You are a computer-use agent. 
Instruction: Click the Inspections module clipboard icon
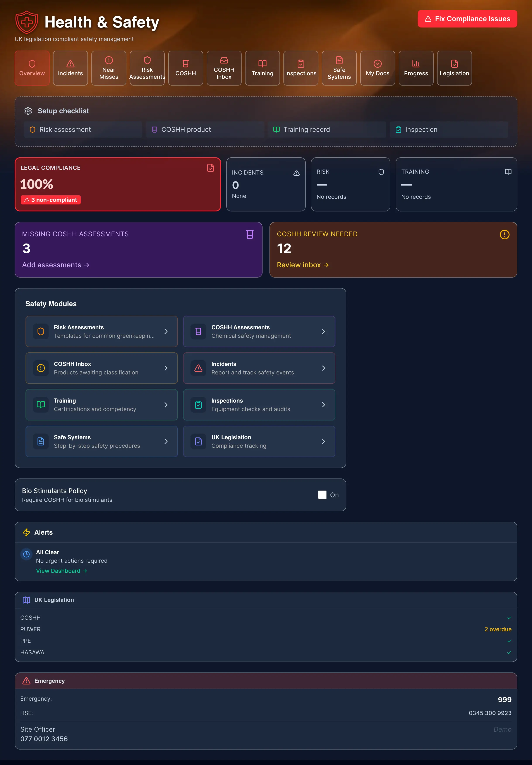(198, 405)
